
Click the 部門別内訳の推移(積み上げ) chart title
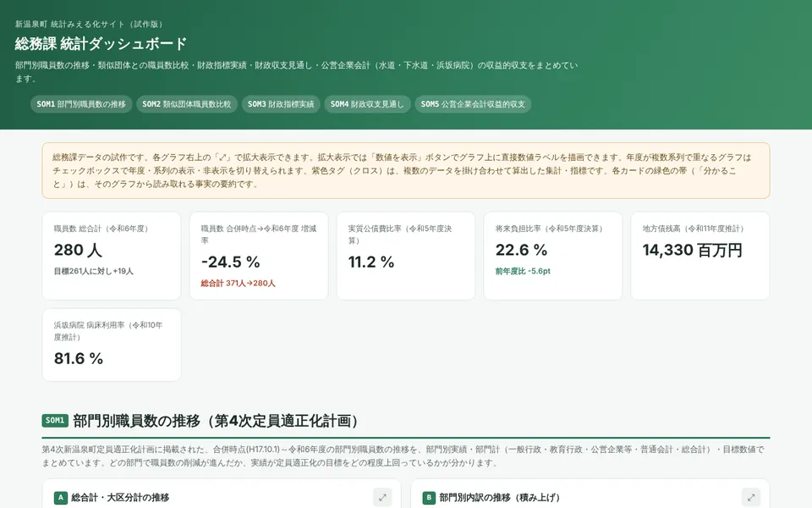click(500, 498)
